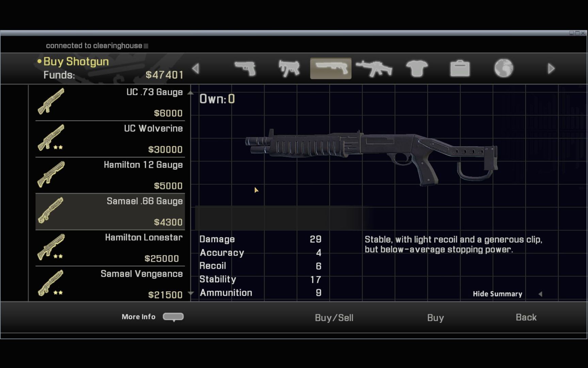The image size is (588, 368).
Task: Go to previous category with left arrow
Action: point(195,68)
